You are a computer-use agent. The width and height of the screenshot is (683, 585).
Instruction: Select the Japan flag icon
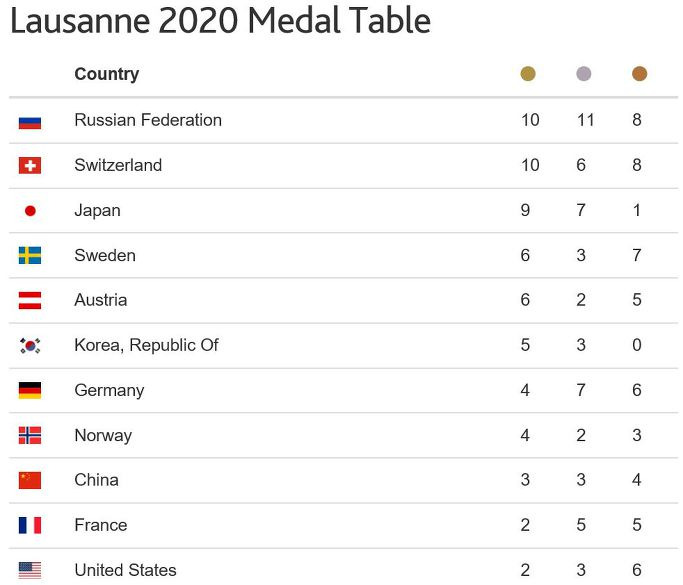pyautogui.click(x=30, y=211)
